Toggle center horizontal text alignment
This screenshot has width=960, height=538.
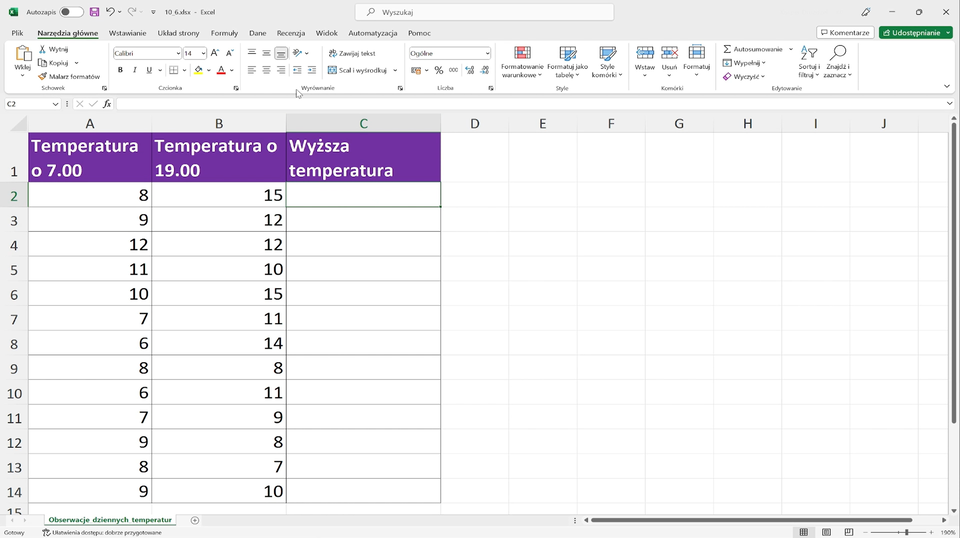point(266,70)
